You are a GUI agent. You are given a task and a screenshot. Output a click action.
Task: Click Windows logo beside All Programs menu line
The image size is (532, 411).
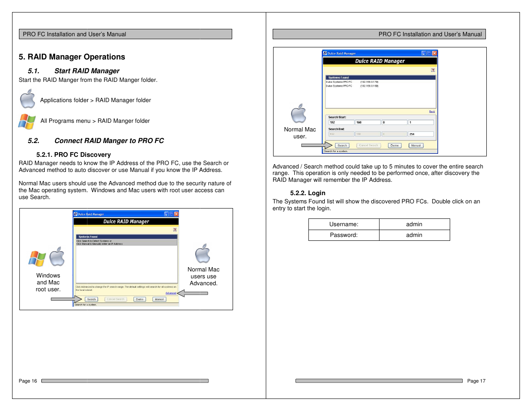point(27,121)
